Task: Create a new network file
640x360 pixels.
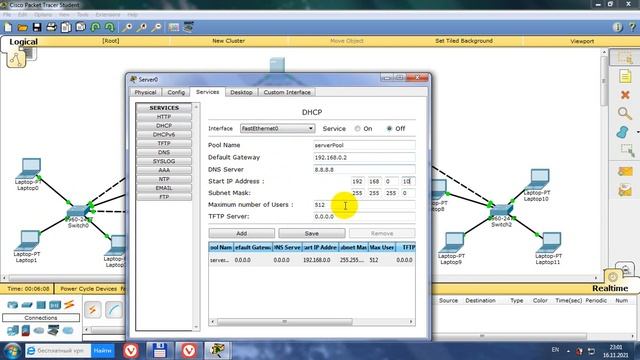Action: click(x=8, y=27)
